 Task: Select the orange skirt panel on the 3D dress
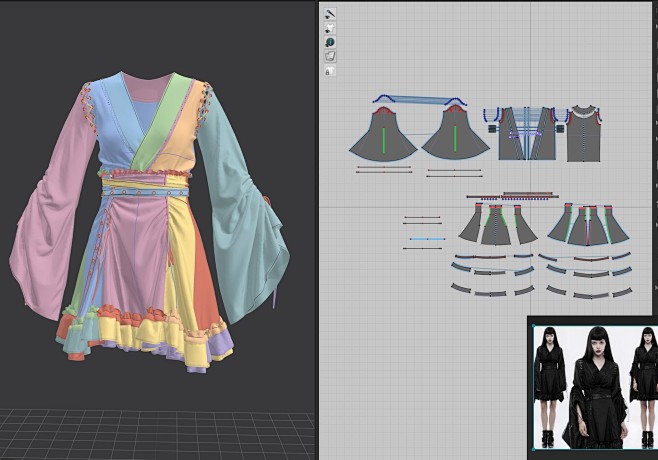206,273
